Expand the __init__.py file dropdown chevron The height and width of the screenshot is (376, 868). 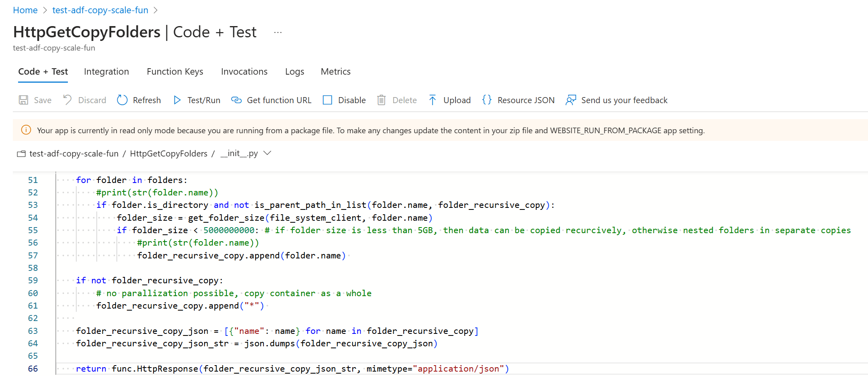click(267, 153)
